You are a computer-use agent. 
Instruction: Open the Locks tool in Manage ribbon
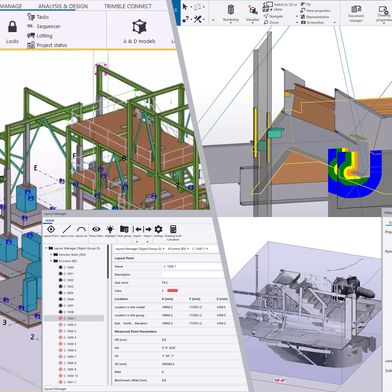pyautogui.click(x=12, y=32)
